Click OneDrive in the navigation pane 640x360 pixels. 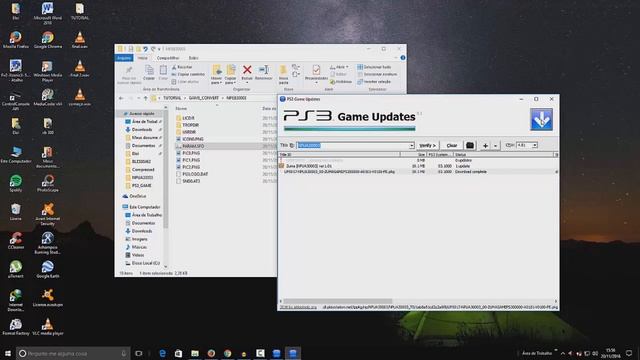[x=138, y=196]
